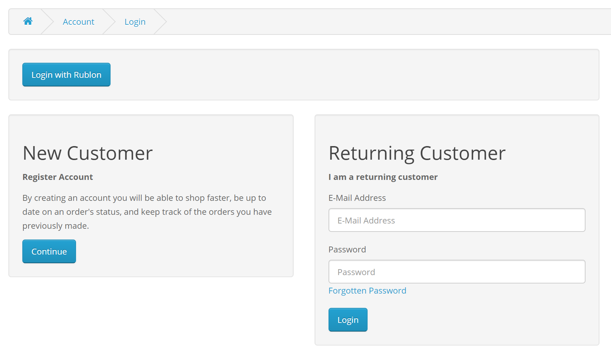Click Continue to register a new account
This screenshot has width=611, height=364.
pos(49,251)
